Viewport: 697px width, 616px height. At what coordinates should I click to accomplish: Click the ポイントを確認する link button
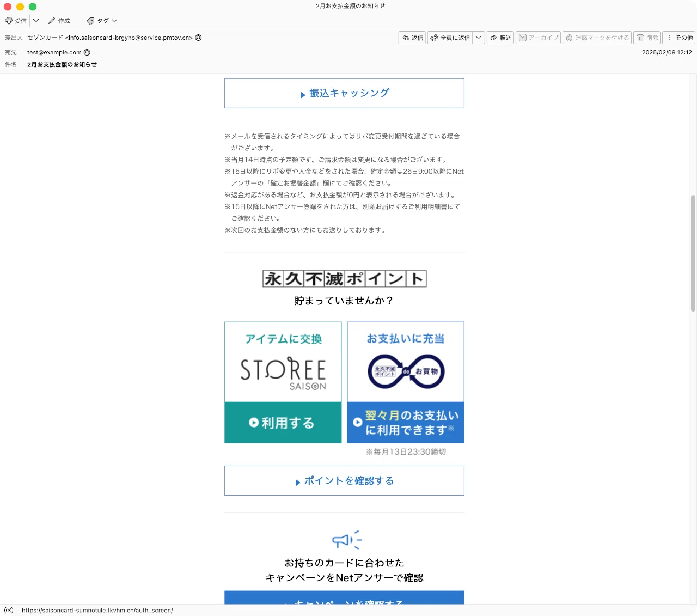[344, 480]
